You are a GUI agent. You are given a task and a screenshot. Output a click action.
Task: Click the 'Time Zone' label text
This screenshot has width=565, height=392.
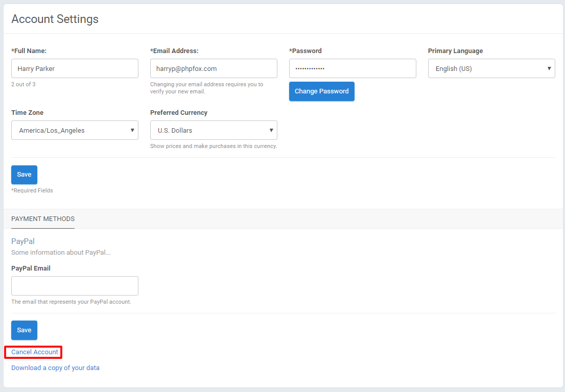coord(28,113)
